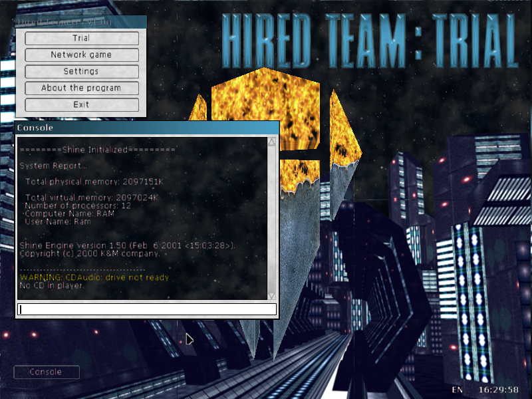The image size is (532, 399).
Task: Click the main menu window title bar
Action: click(81, 22)
